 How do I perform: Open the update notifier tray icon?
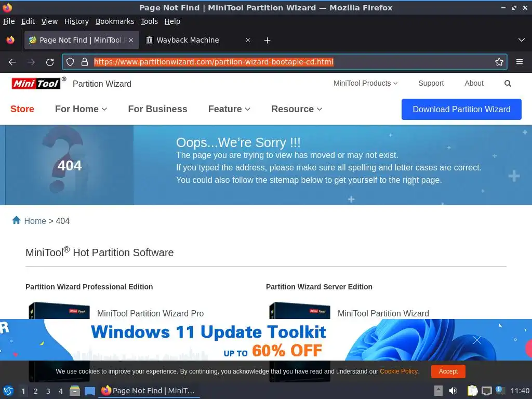[x=500, y=390]
